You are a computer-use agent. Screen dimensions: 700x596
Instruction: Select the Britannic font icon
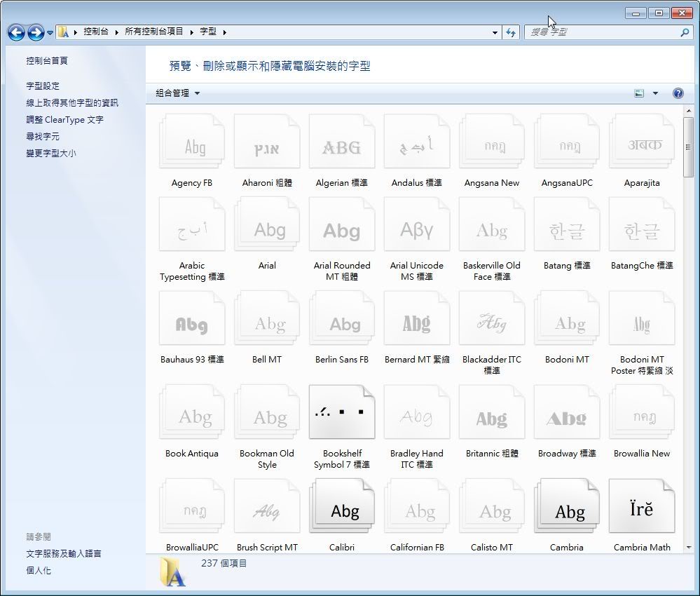click(x=492, y=412)
